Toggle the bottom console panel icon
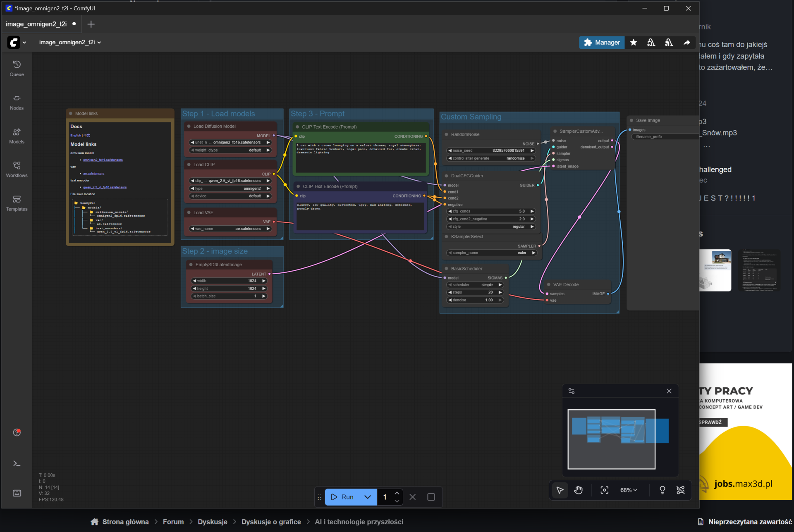This screenshot has height=532, width=794. tap(17, 463)
